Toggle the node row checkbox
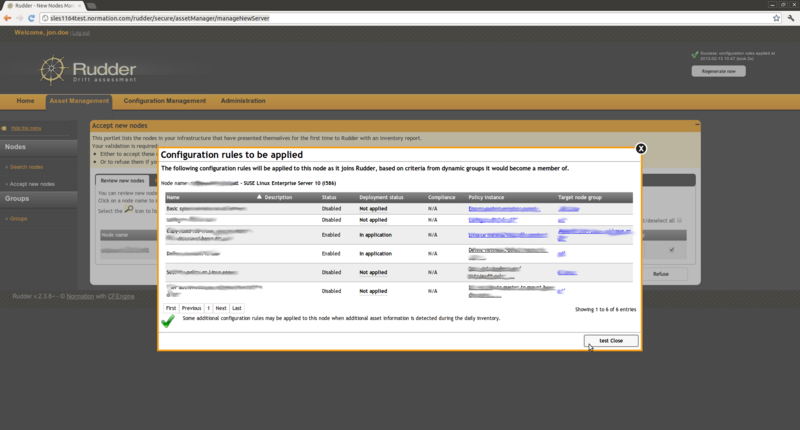This screenshot has height=430, width=800. pos(671,250)
